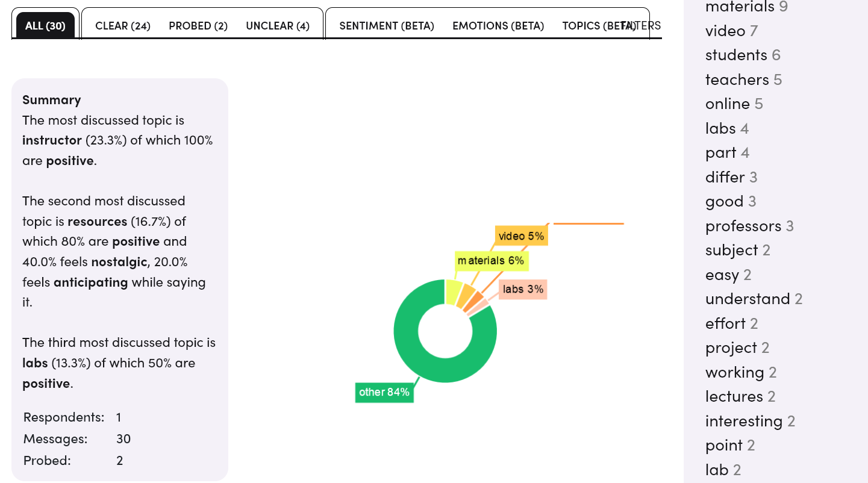Click 'students' in the keyword list
This screenshot has width=868, height=483.
click(736, 55)
